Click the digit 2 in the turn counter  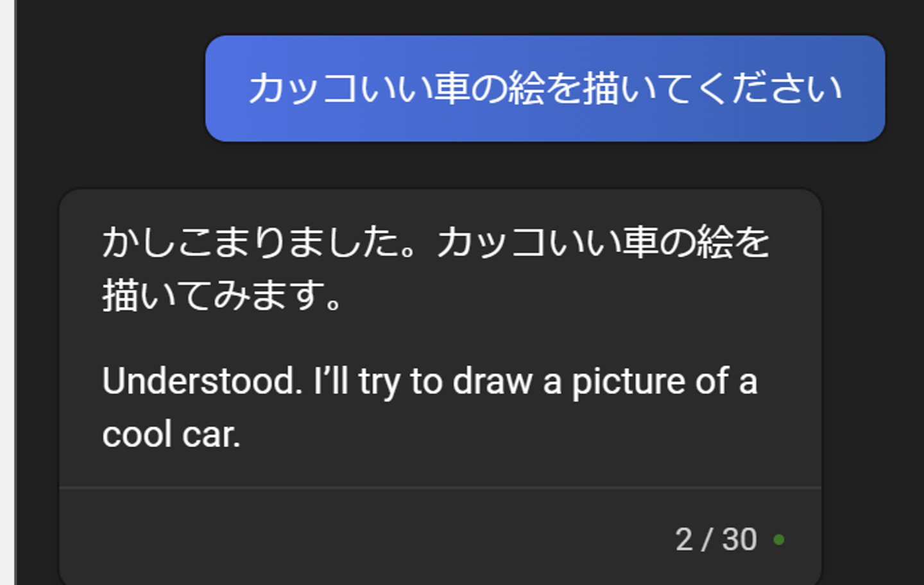[684, 539]
